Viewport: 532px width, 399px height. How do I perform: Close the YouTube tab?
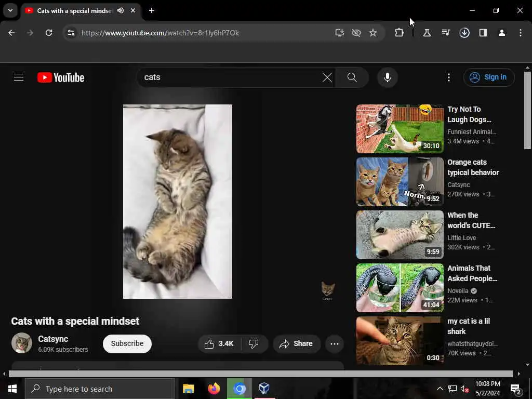133,10
